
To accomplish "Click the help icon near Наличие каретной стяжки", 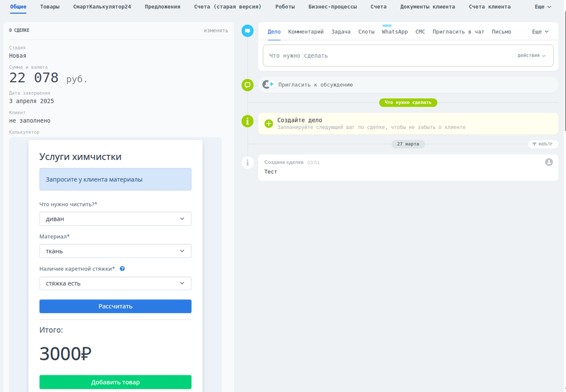I will pos(122,269).
